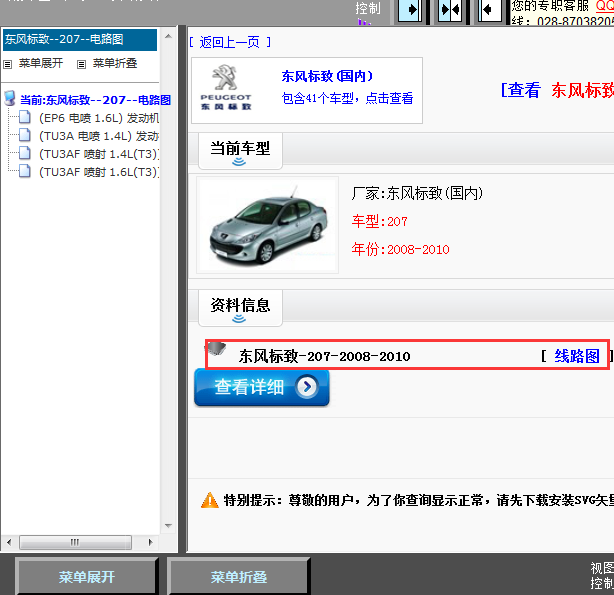This screenshot has width=614, height=595.
Task: Click the small Peugeot icon beside 东风标致-207-2008-2010
Action: [x=216, y=348]
